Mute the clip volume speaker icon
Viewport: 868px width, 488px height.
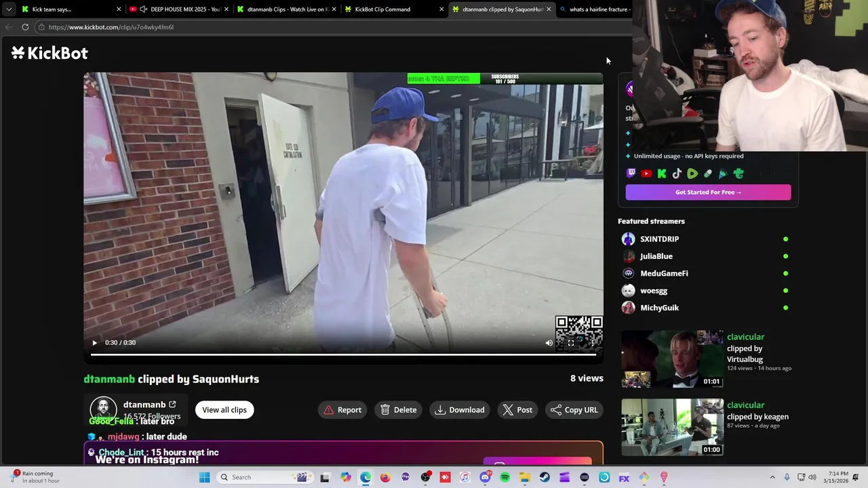tap(549, 343)
